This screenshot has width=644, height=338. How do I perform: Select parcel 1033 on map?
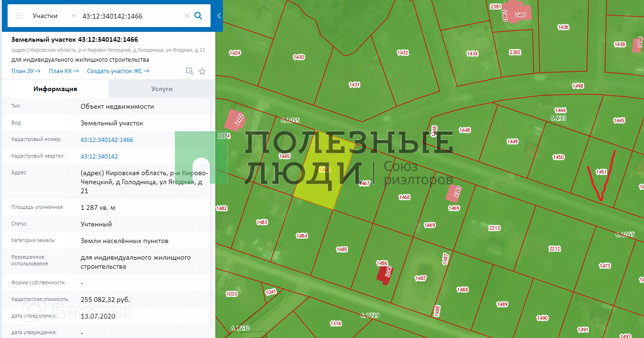pos(231,294)
